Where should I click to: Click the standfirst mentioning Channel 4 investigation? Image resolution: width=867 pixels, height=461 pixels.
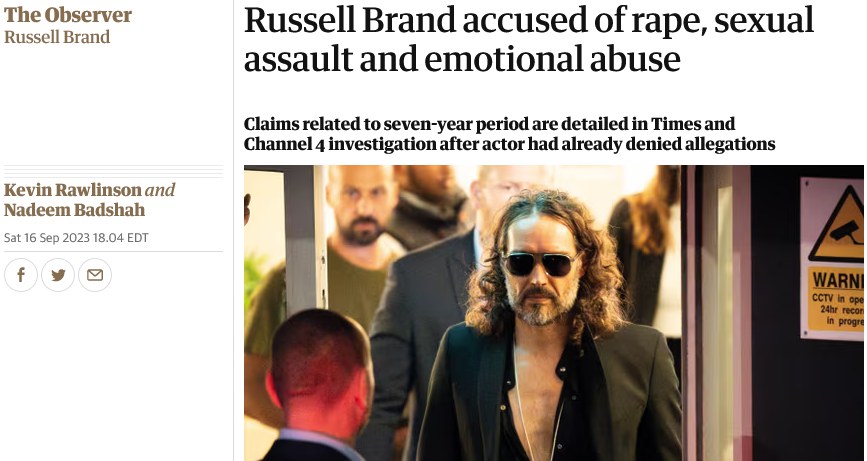click(x=509, y=134)
